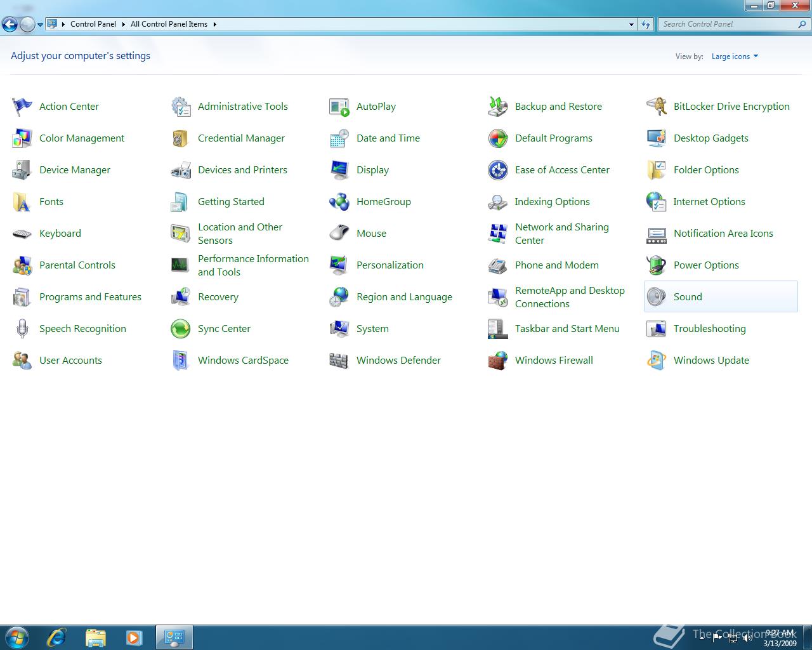The image size is (812, 650).
Task: Open the System link
Action: click(x=372, y=329)
